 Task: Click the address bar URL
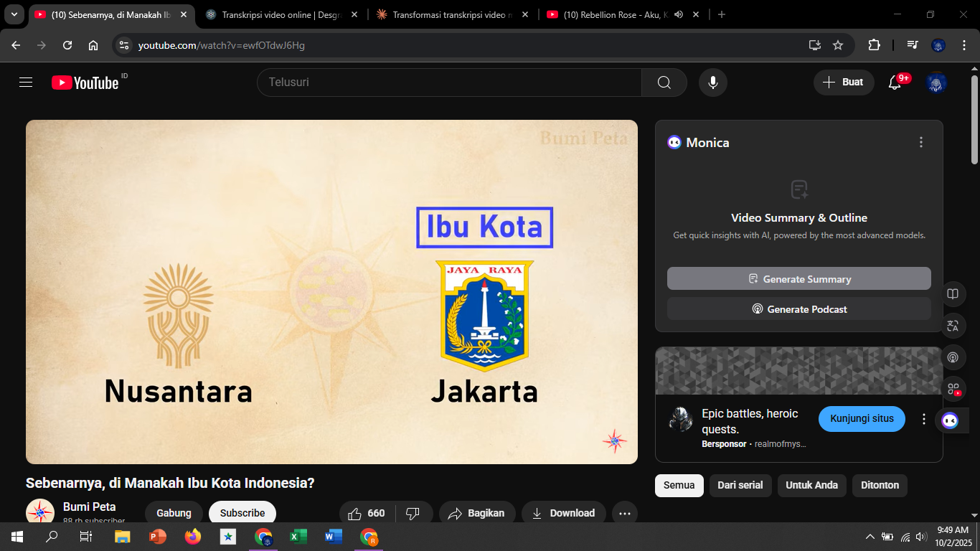(222, 45)
